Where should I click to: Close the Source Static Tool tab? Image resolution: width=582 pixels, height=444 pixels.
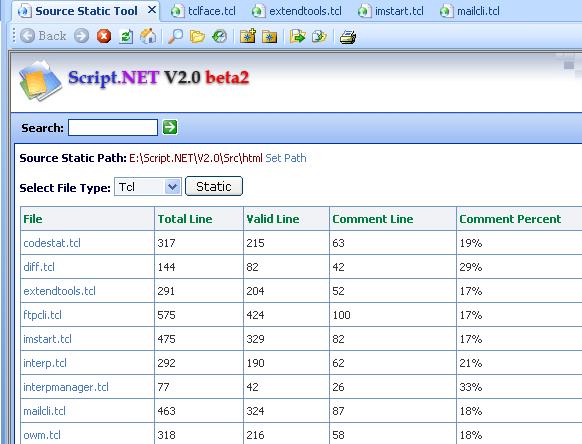pyautogui.click(x=152, y=10)
